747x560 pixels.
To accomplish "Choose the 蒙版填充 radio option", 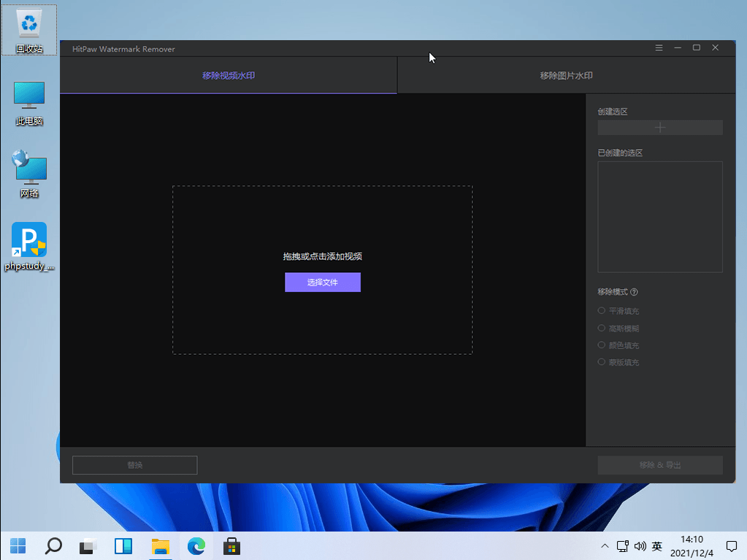I will [x=602, y=362].
